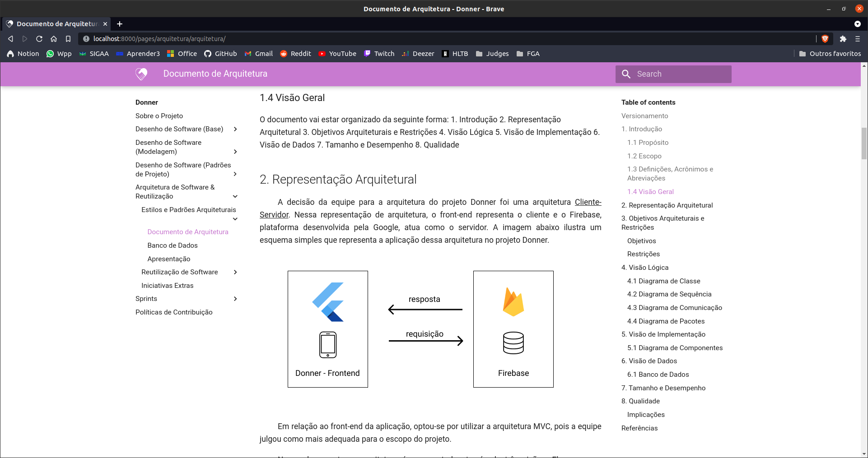The height and width of the screenshot is (458, 868).
Task: Jump to 5.1 Diagrama de Componentes
Action: coord(675,348)
